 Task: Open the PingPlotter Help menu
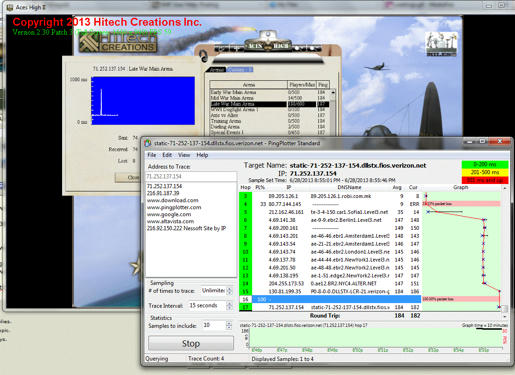click(x=202, y=155)
